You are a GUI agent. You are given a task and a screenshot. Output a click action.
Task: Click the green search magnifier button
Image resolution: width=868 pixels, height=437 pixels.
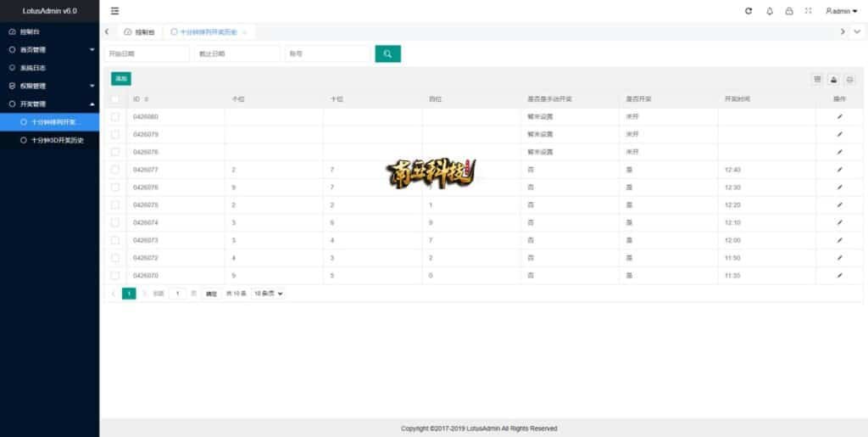[387, 53]
